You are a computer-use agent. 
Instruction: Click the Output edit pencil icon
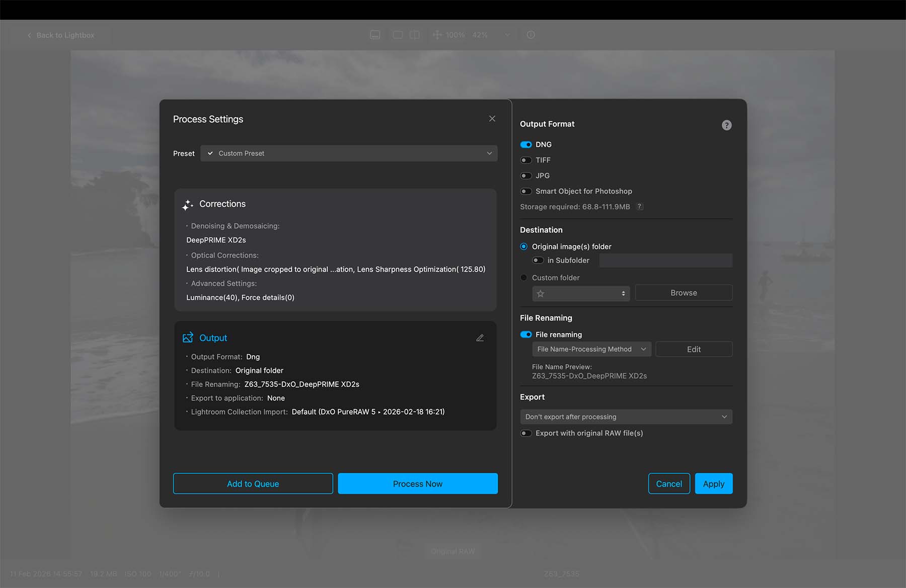coord(480,338)
